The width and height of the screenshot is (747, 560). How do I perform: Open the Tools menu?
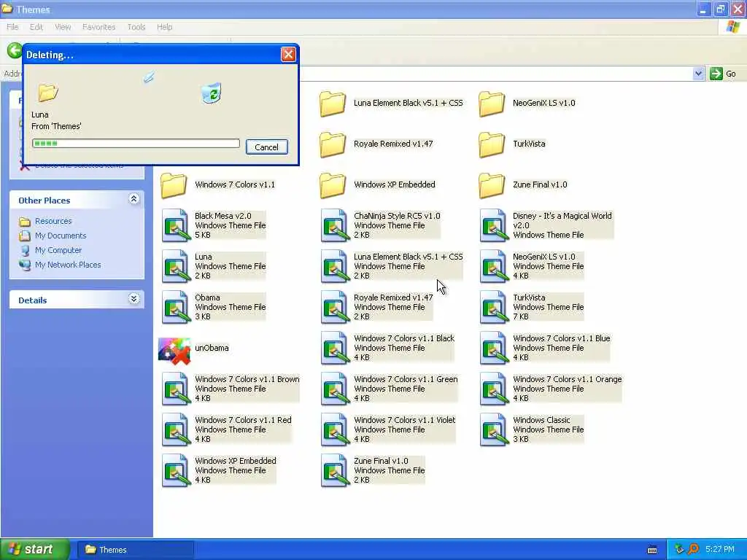click(x=136, y=27)
